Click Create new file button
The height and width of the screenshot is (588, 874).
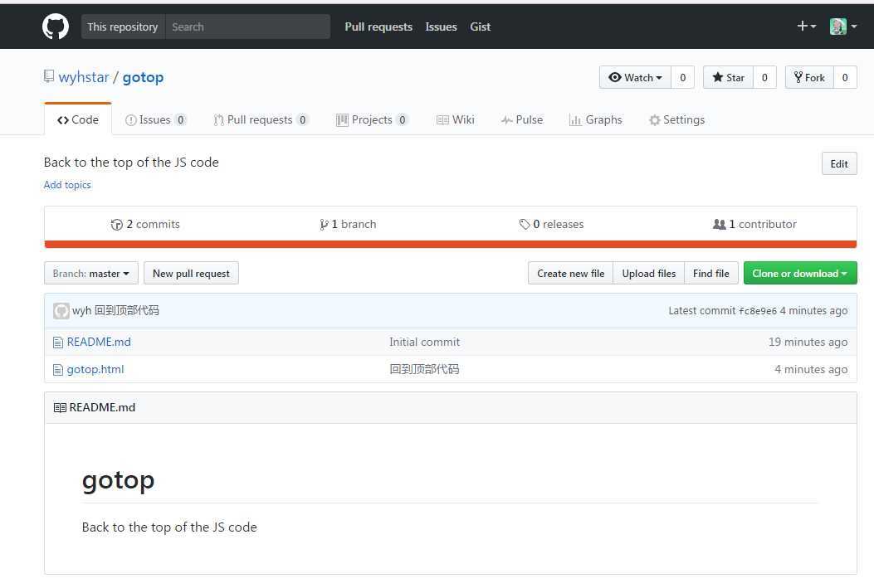(570, 274)
